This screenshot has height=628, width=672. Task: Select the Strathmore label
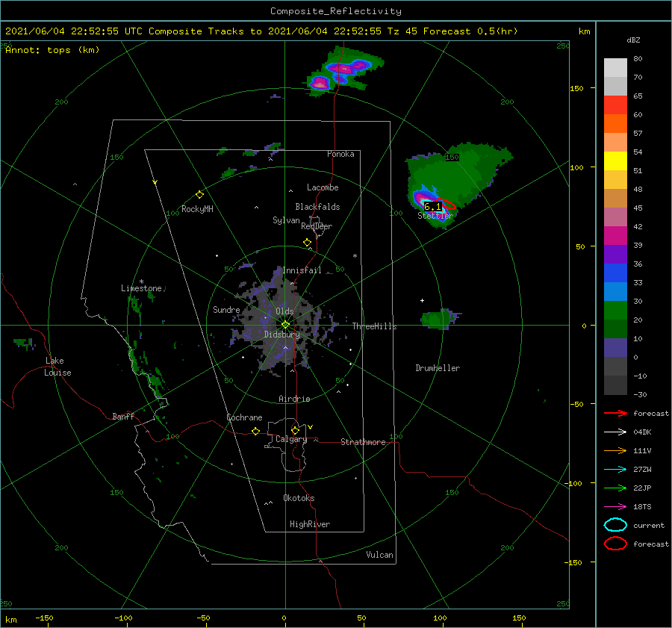[363, 442]
